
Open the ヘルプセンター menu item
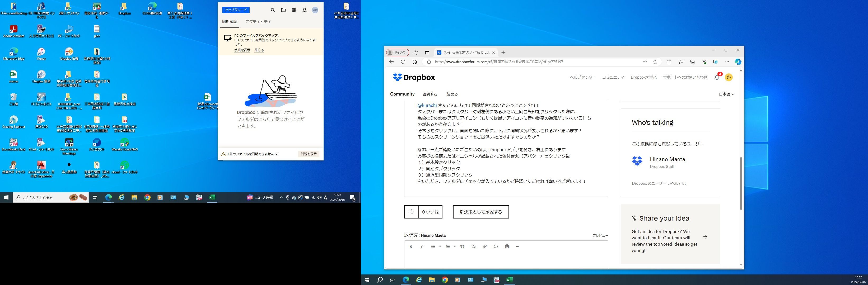pyautogui.click(x=583, y=77)
